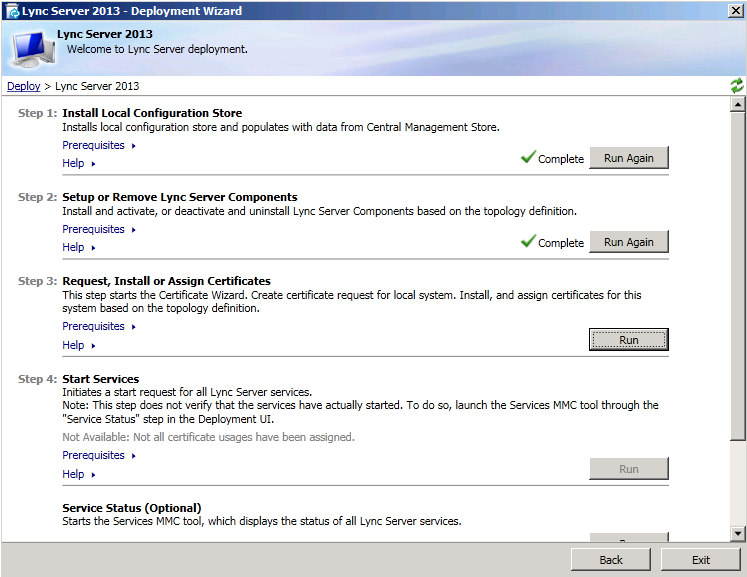Open the Deploy breadcrumb link
Viewport: 747px width, 577px height.
23,86
